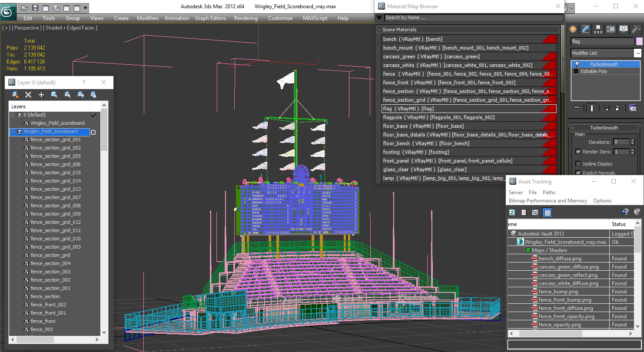Click the Status Log icon in Asset Tracking

click(x=524, y=213)
